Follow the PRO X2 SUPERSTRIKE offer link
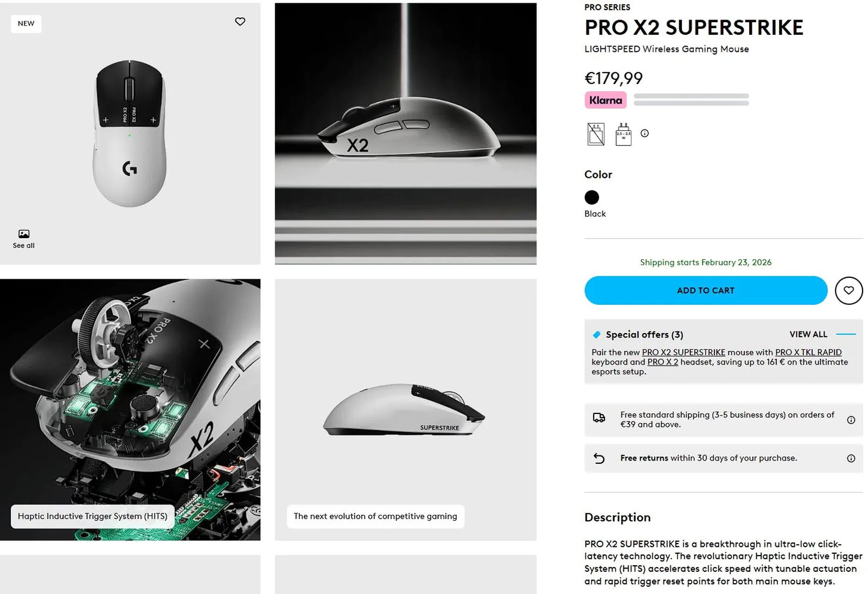868x594 pixels. coord(684,352)
